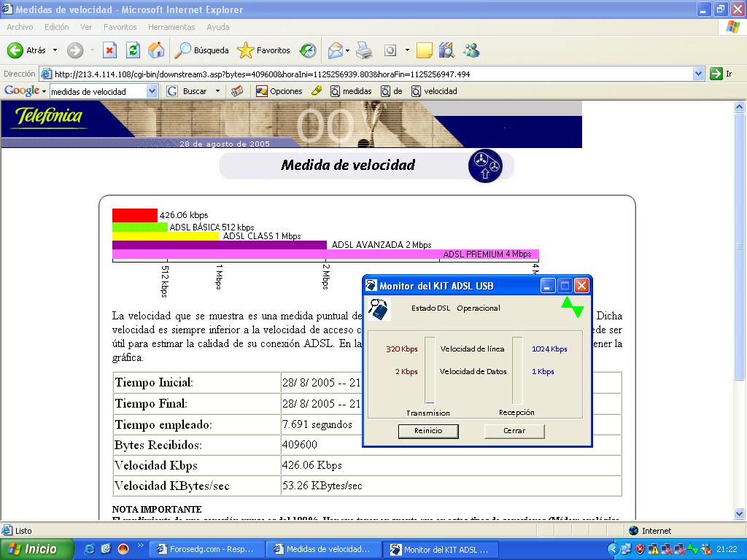Click the Google toolbar logo
Viewport: 747px width, 560px height.
click(22, 91)
